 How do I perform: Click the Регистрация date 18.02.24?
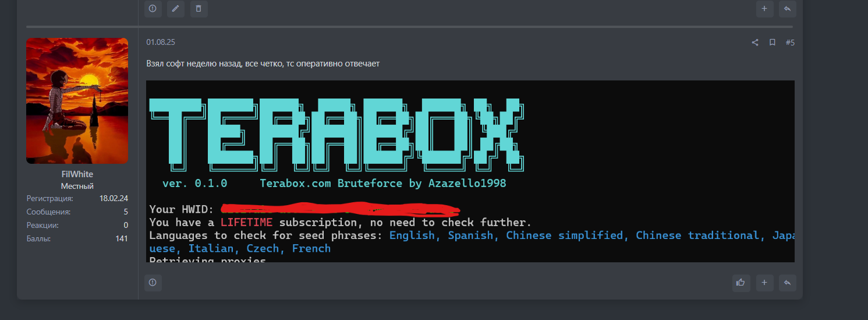pos(114,199)
